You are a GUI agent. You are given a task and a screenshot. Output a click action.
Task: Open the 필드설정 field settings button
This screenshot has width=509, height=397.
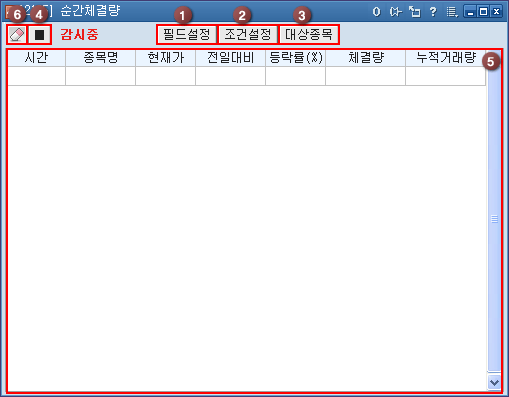click(187, 34)
